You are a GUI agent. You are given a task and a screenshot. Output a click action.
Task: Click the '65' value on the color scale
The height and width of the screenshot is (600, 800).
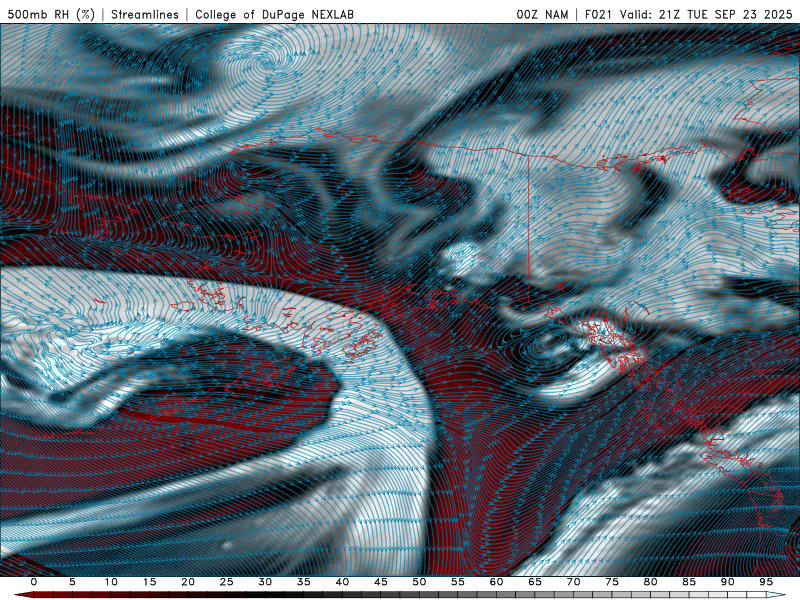[x=535, y=582]
